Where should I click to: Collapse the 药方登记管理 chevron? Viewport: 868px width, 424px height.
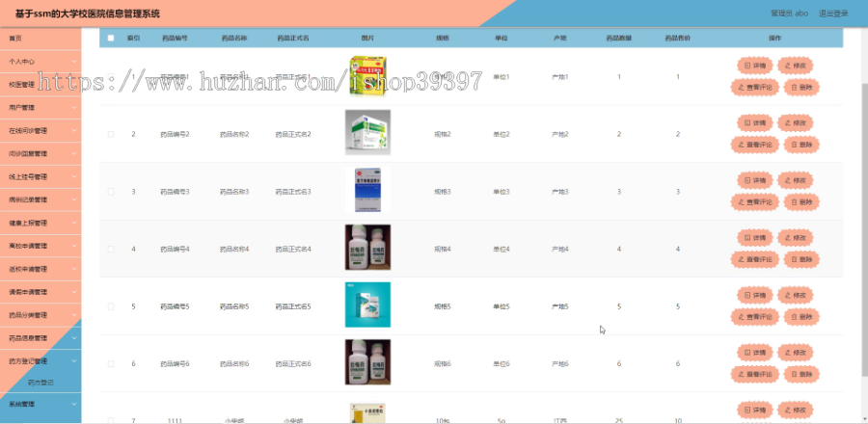coord(74,361)
